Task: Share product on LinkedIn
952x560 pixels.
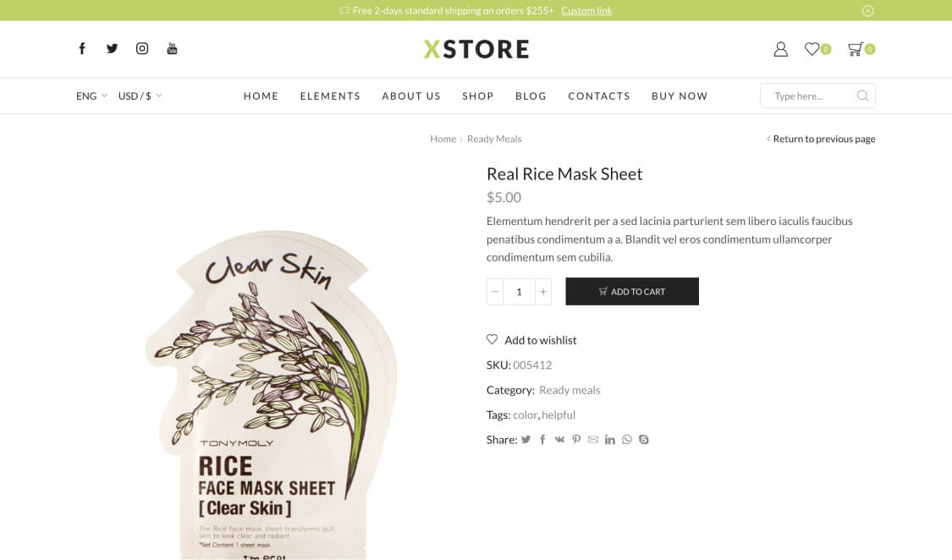Action: coord(609,439)
